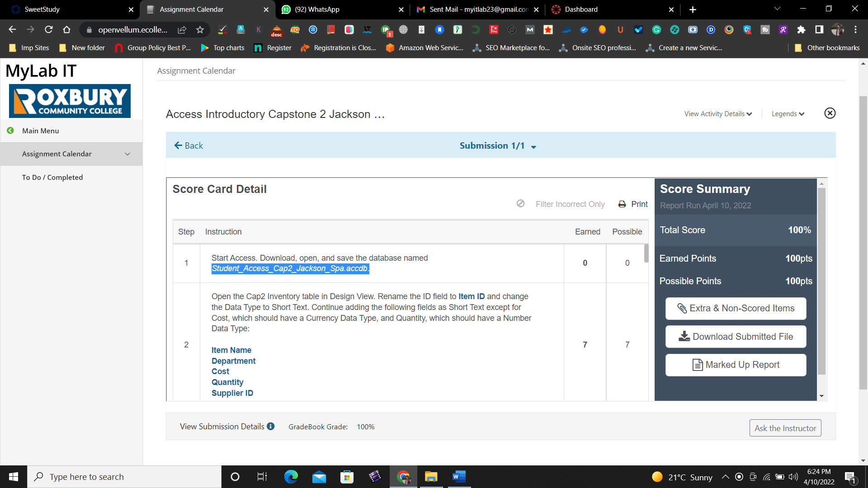Click the share page icon in address bar
The width and height of the screenshot is (868, 488).
pos(182,30)
